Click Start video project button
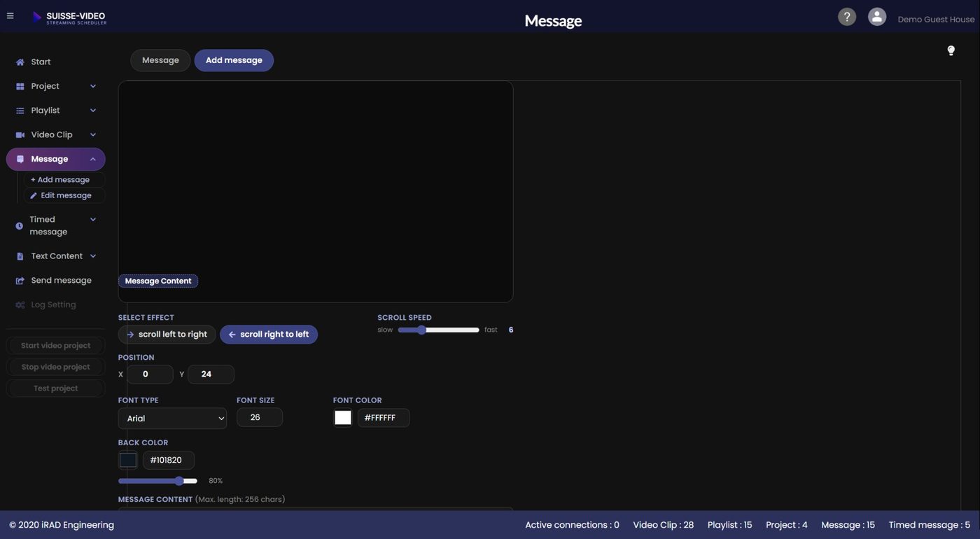 pyautogui.click(x=55, y=346)
